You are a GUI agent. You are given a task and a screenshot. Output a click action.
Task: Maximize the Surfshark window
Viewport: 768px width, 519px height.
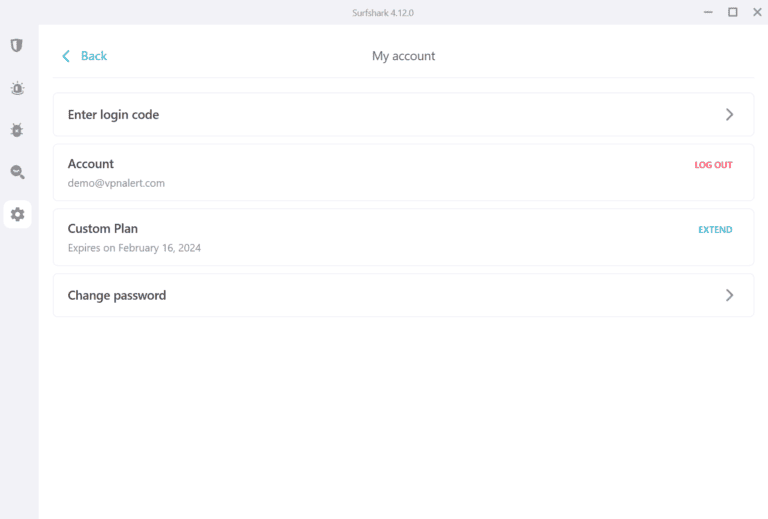pos(732,12)
